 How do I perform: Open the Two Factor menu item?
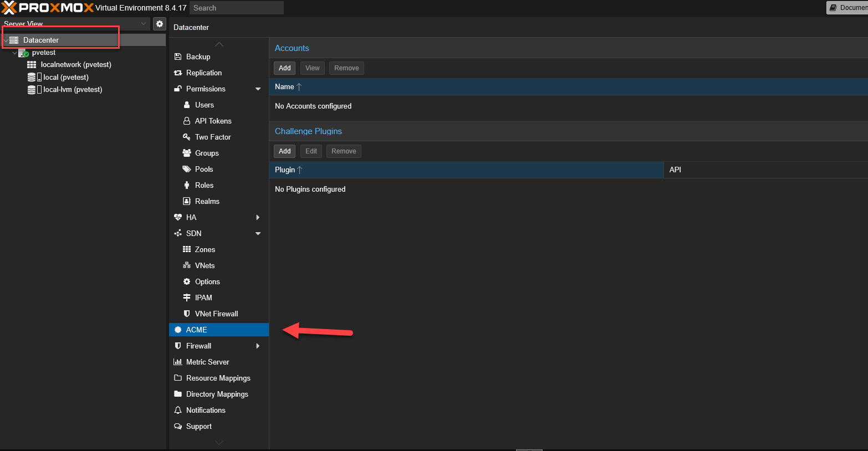pos(213,137)
